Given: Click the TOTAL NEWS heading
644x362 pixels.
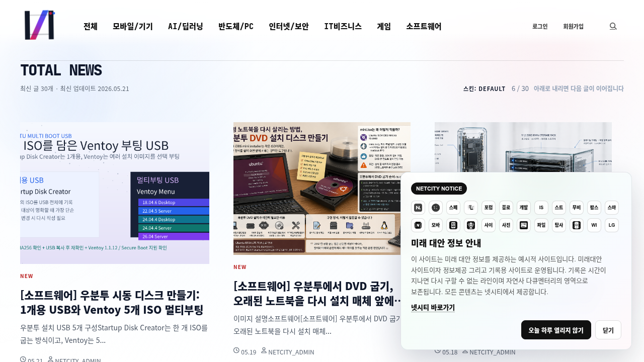Looking at the screenshot, I should [61, 70].
